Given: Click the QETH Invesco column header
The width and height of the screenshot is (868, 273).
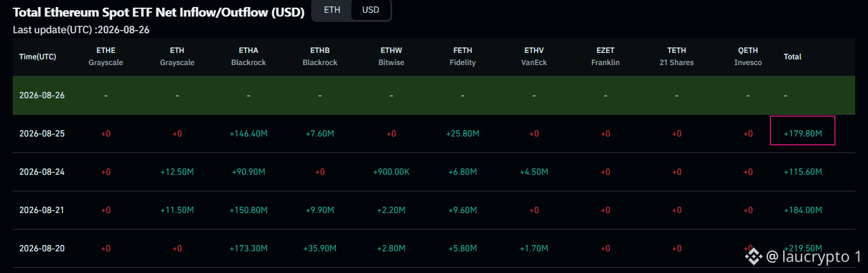Looking at the screenshot, I should [x=748, y=56].
